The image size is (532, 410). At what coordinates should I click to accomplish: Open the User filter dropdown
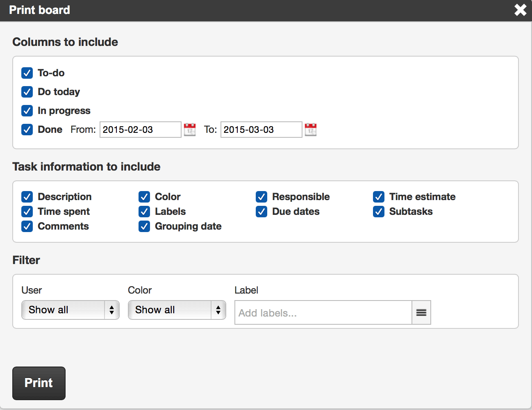tap(70, 310)
